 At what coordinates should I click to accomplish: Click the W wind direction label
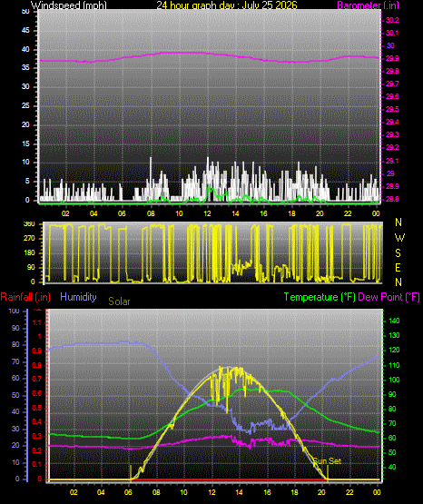pos(399,238)
